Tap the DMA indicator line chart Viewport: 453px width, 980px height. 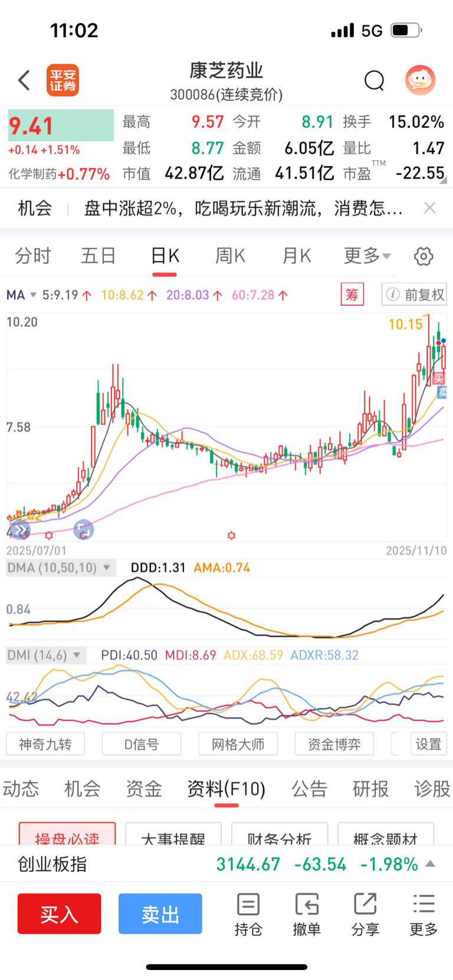[x=226, y=608]
